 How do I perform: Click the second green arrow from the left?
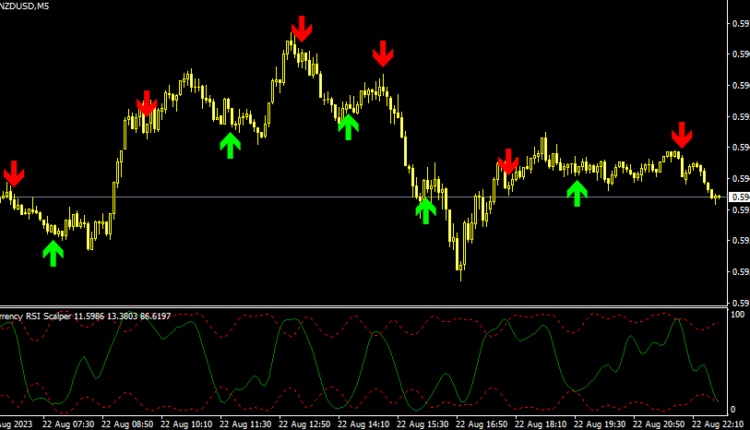pyautogui.click(x=230, y=145)
